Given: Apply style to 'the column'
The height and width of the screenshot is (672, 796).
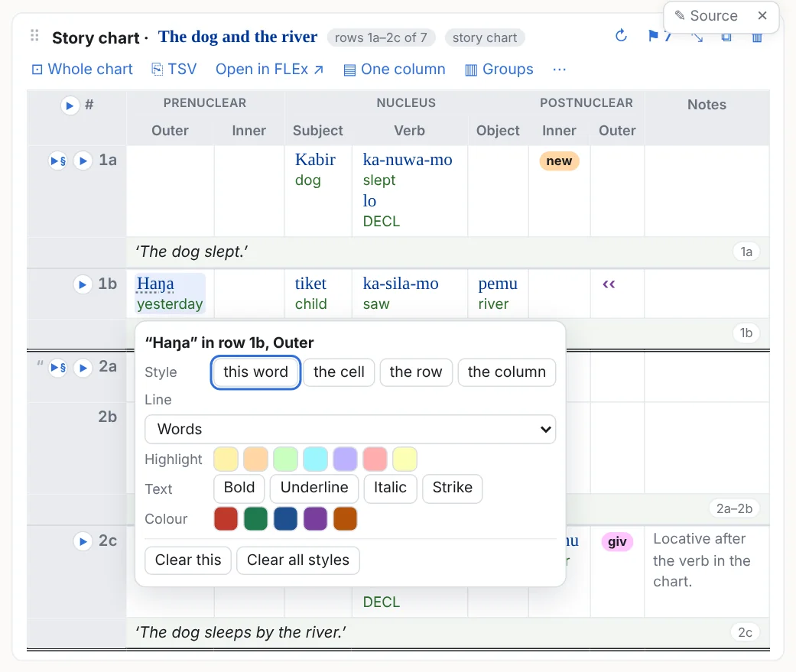Looking at the screenshot, I should coord(507,372).
